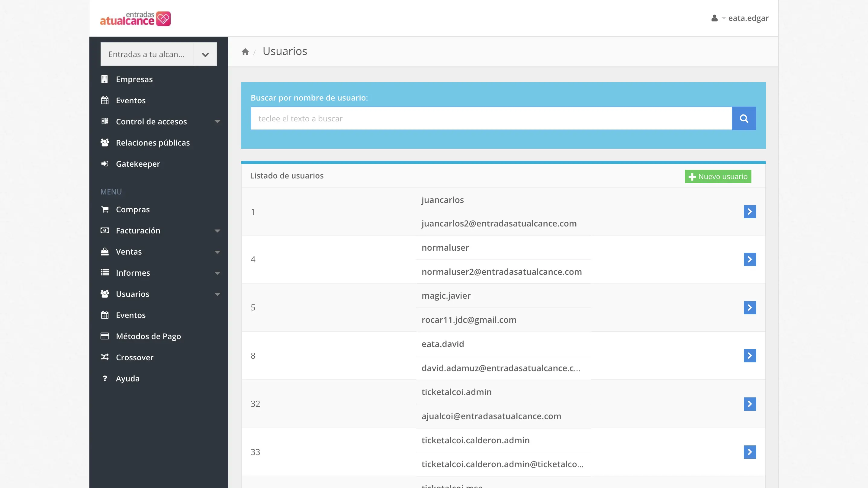Click Ayuda question mark icon
The height and width of the screenshot is (488, 868).
tap(104, 378)
